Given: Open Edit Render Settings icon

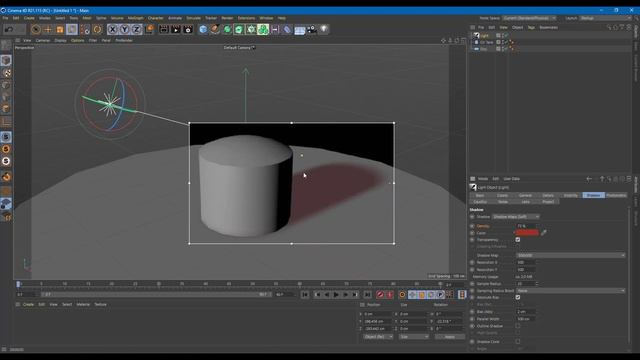Looking at the screenshot, I should coord(188,29).
